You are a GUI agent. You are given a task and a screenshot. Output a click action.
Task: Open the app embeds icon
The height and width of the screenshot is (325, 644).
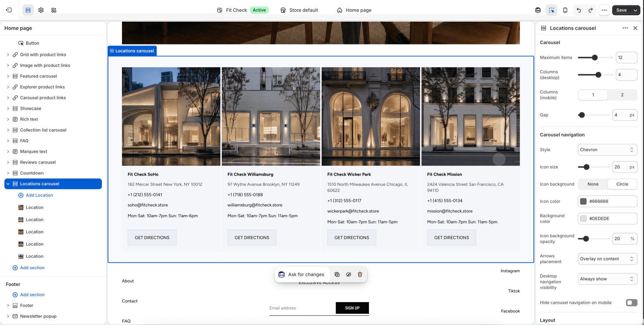point(54,10)
